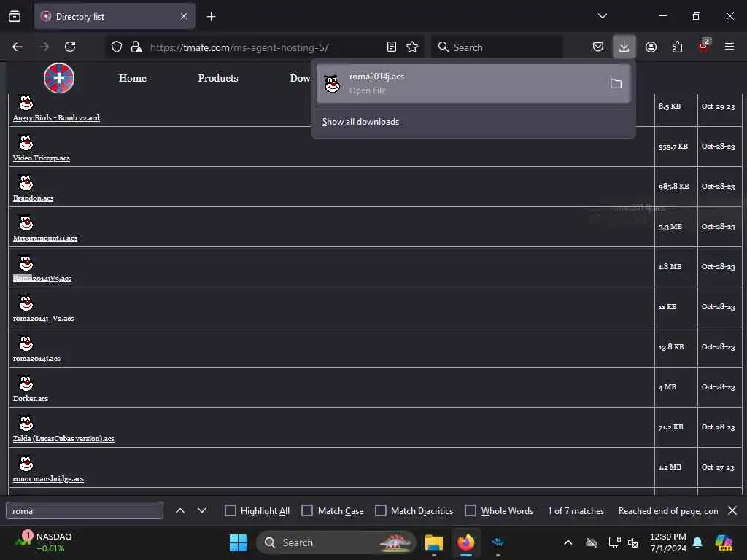
Task: Open the Downloads menu item in header
Action: coord(300,78)
